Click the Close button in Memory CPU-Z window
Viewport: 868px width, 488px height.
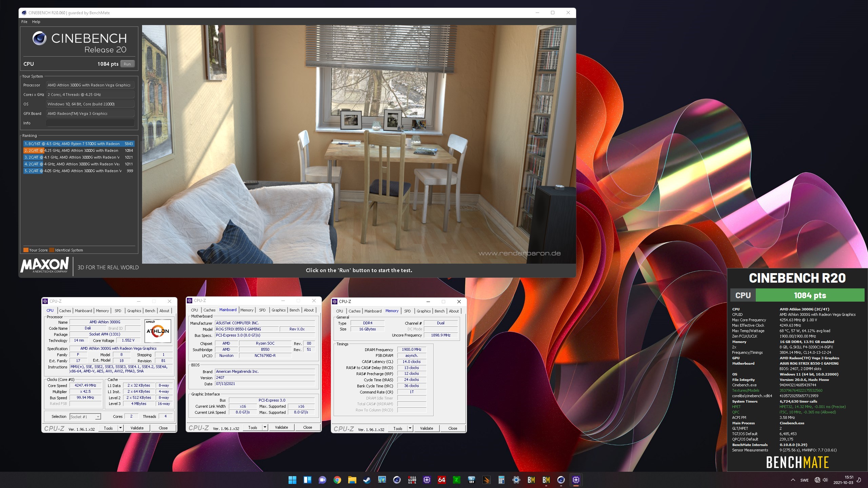coord(453,428)
